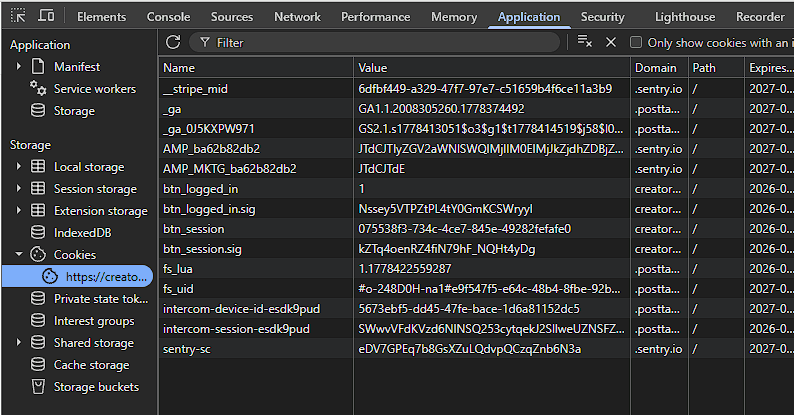Collapse the Cookies tree node

click(19, 254)
